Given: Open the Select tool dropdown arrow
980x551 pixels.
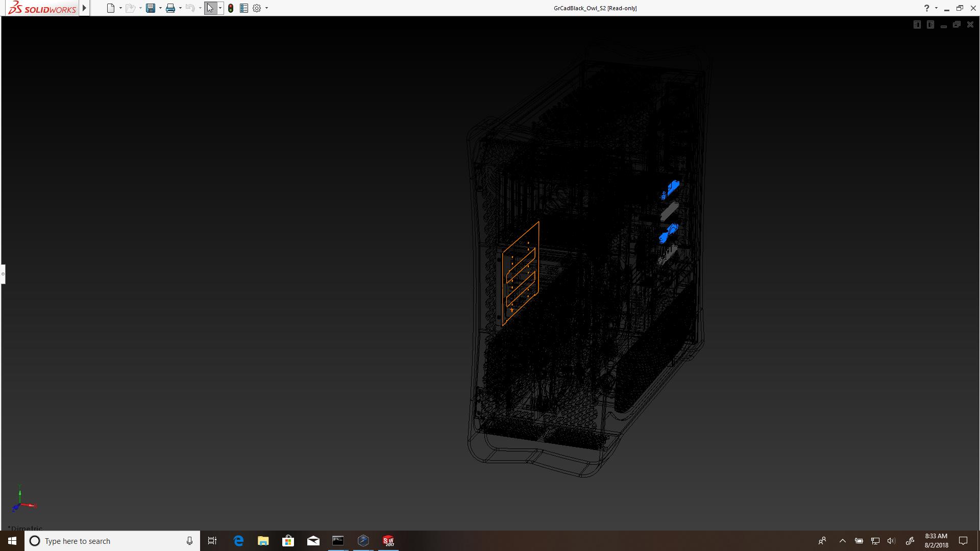Looking at the screenshot, I should click(220, 8).
